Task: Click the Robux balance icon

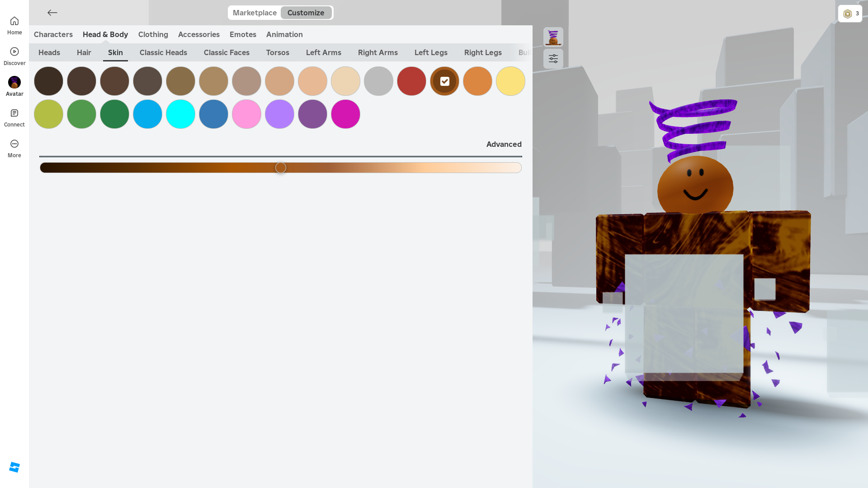Action: pyautogui.click(x=848, y=14)
